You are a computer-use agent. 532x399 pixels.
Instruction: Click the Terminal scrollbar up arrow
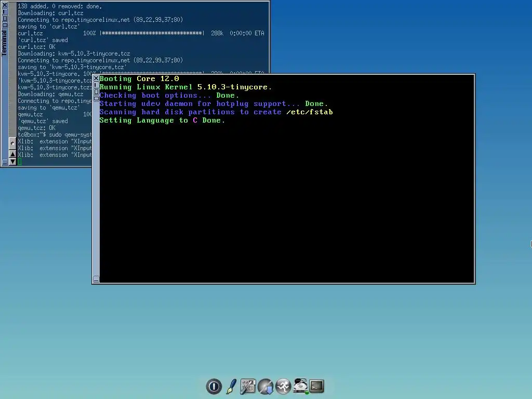click(x=12, y=154)
